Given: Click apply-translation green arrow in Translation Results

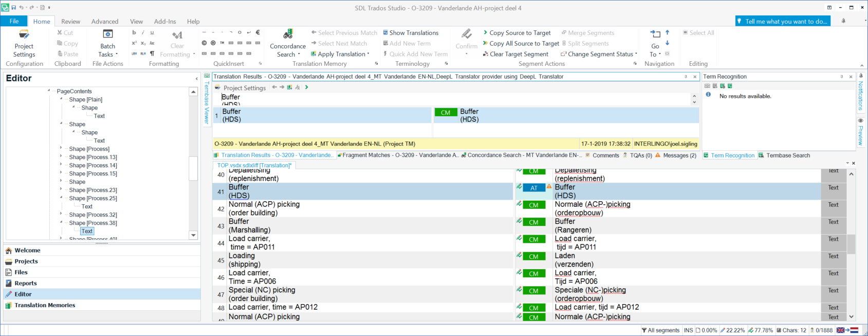Looking at the screenshot, I should pyautogui.click(x=307, y=87).
